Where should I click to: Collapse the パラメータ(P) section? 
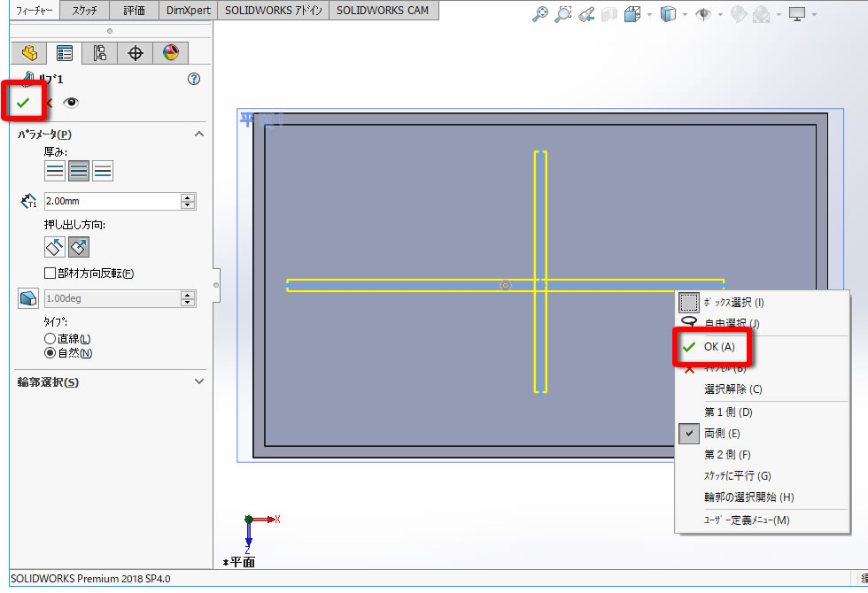[x=199, y=134]
